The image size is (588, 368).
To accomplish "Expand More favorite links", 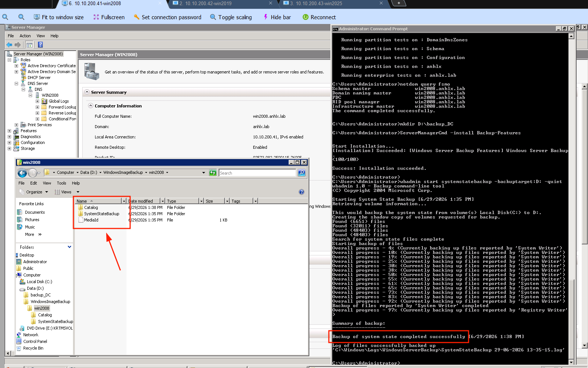I will [33, 234].
